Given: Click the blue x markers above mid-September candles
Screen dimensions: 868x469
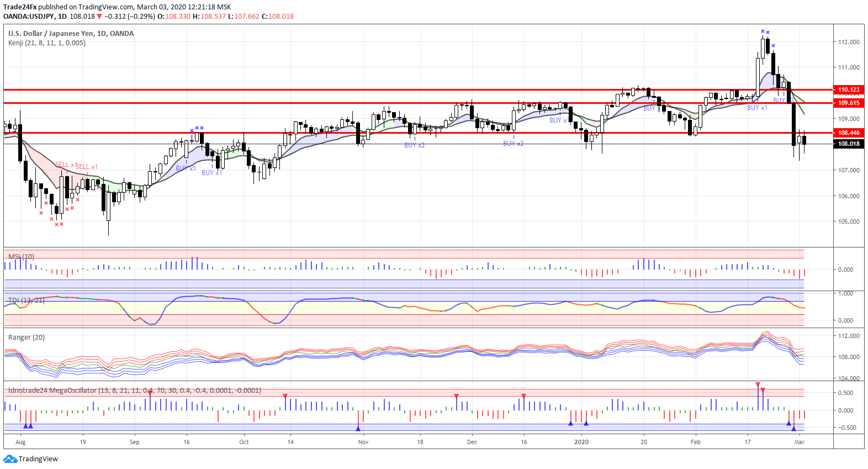Looking at the screenshot, I should pos(197,129).
